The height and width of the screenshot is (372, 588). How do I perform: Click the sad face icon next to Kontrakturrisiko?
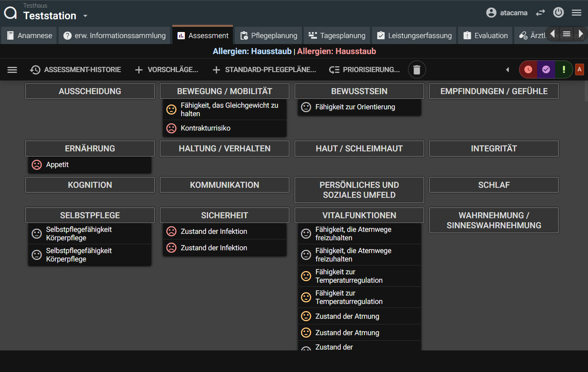172,128
